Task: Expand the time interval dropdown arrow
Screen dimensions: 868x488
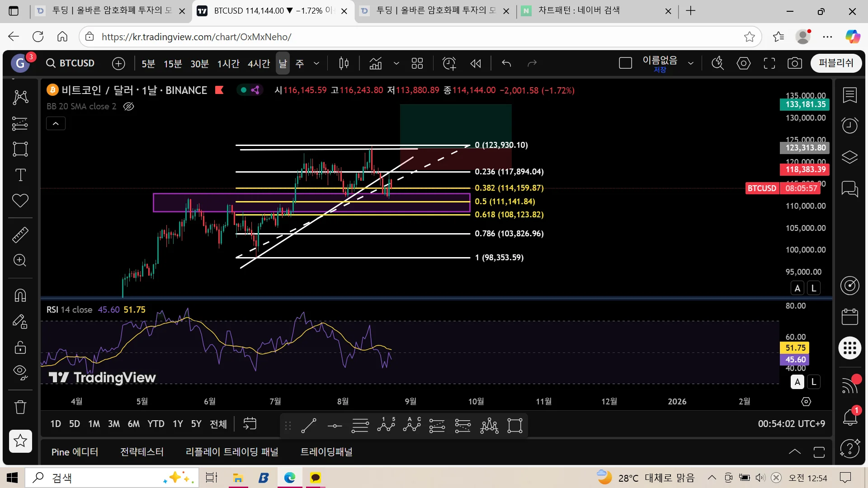Action: pyautogui.click(x=316, y=63)
